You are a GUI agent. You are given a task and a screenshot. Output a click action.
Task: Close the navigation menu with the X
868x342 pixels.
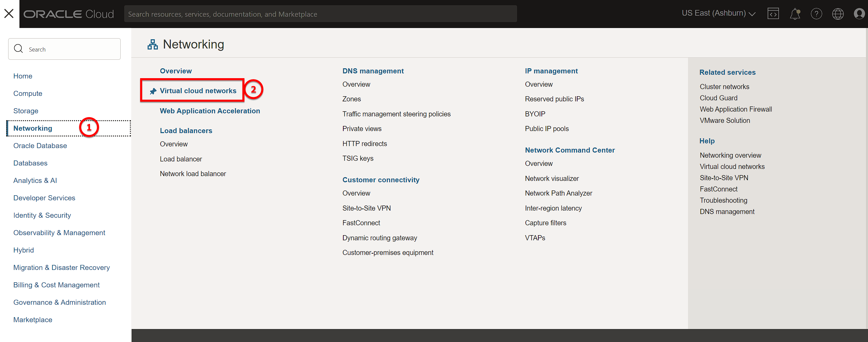pyautogui.click(x=9, y=14)
